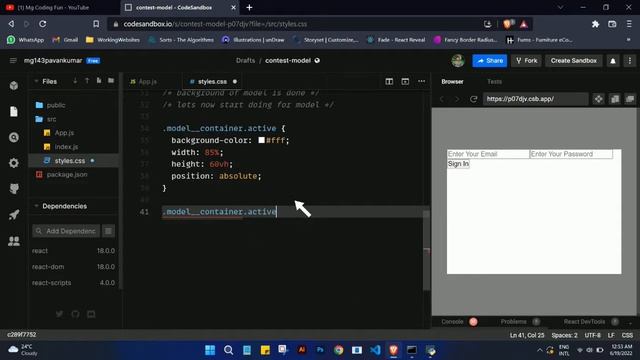Click the editor vertical scrollbar
The width and height of the screenshot is (640, 360).
click(427, 250)
